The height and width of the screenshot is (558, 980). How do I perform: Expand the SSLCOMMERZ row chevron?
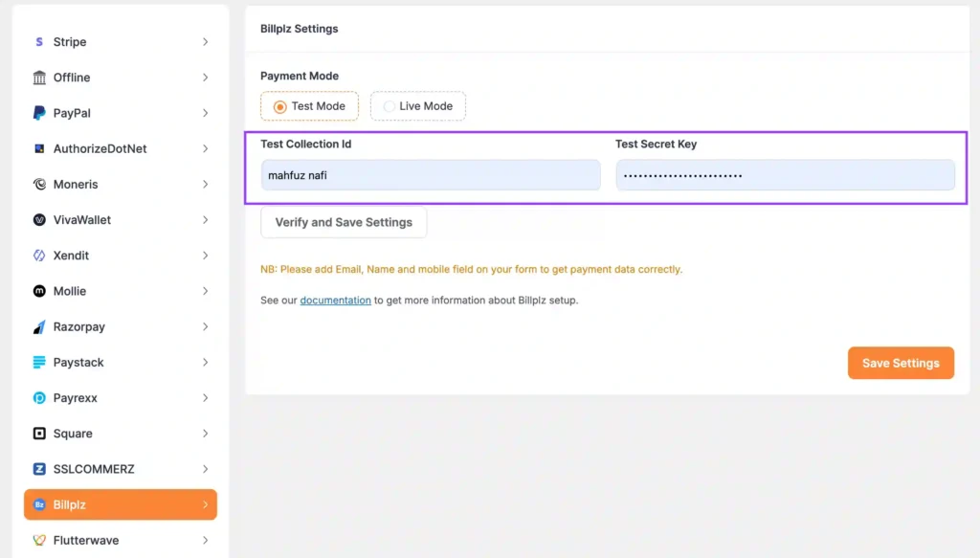point(205,469)
